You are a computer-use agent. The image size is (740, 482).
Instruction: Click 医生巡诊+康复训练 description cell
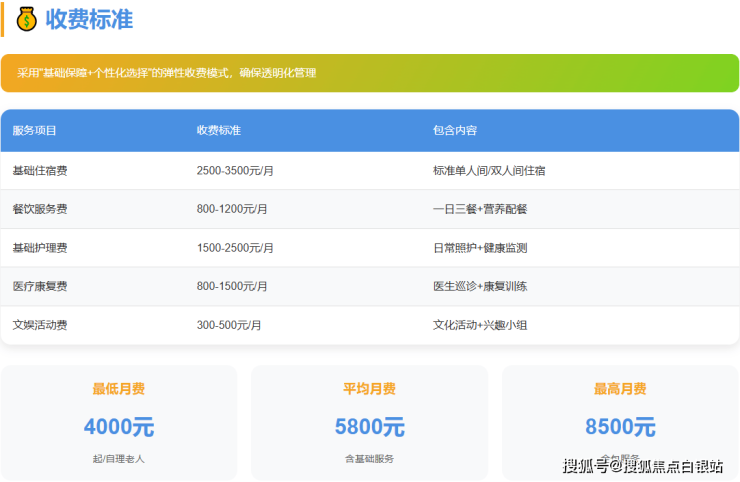[x=480, y=286]
